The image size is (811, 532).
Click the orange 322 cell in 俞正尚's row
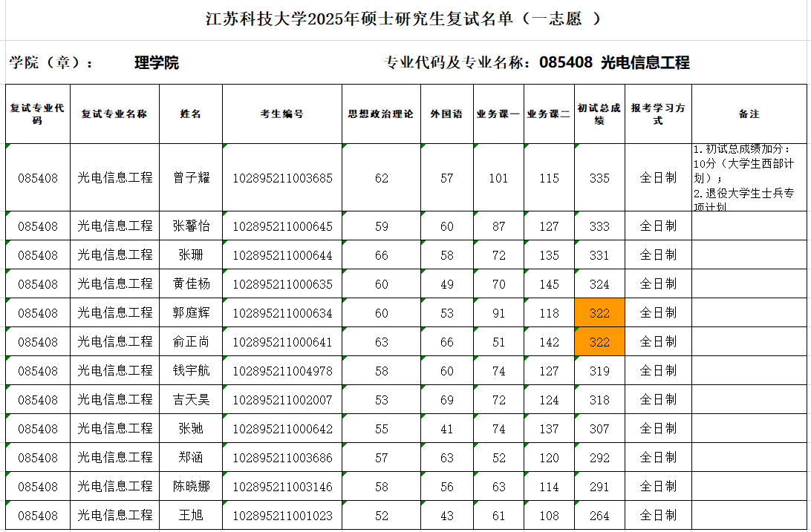(x=599, y=342)
